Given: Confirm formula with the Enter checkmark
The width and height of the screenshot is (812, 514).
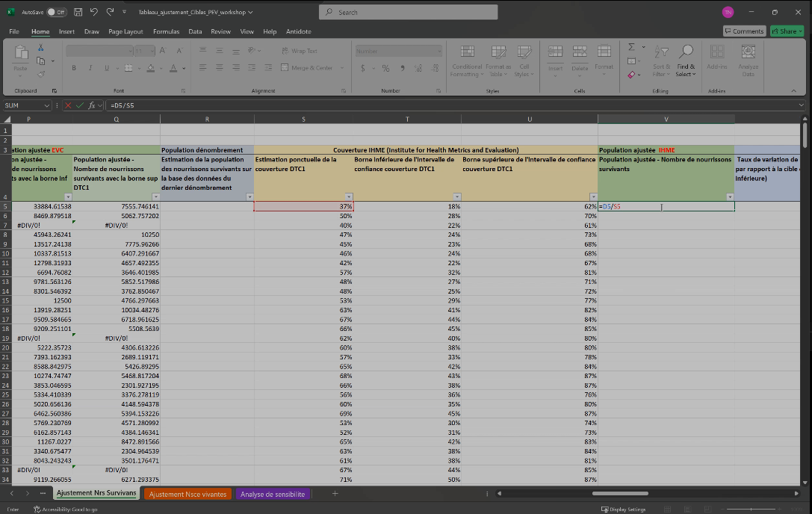Looking at the screenshot, I should click(80, 105).
